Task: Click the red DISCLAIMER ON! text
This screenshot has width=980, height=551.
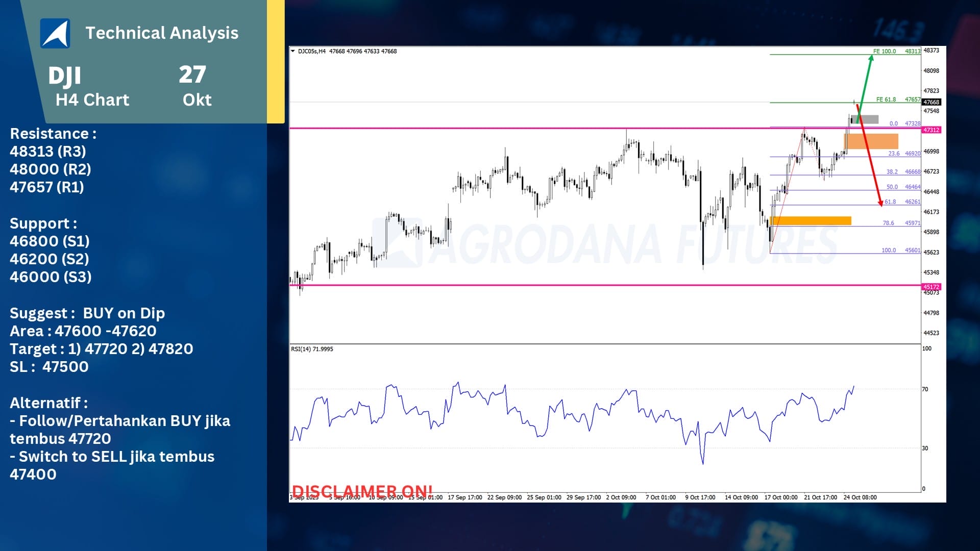Action: pos(362,491)
